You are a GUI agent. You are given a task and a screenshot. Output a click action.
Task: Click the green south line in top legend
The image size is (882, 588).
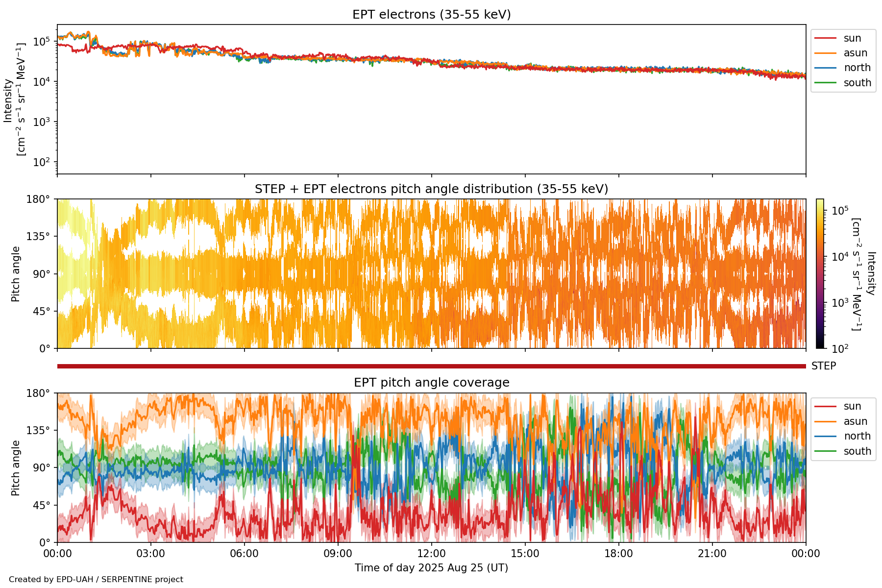coord(825,83)
